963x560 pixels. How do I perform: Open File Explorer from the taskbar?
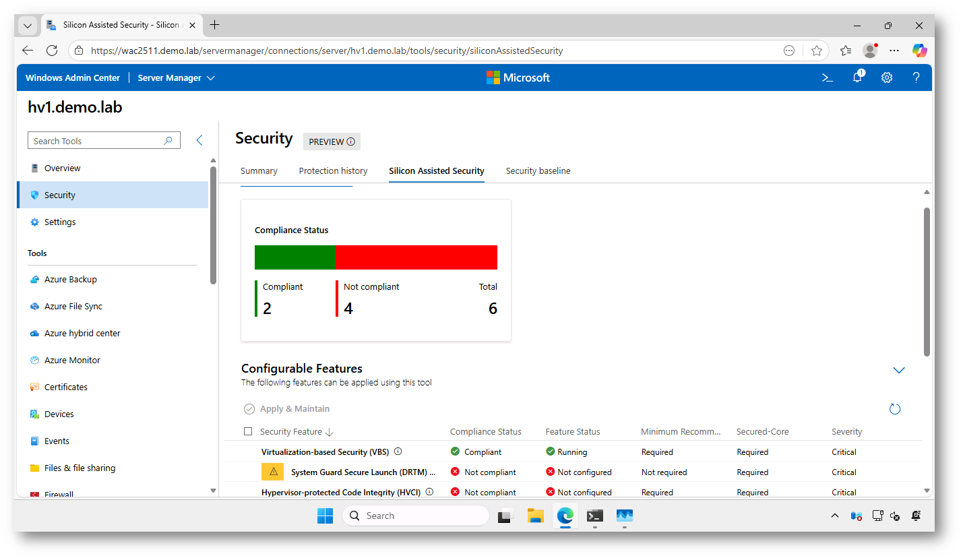tap(535, 516)
